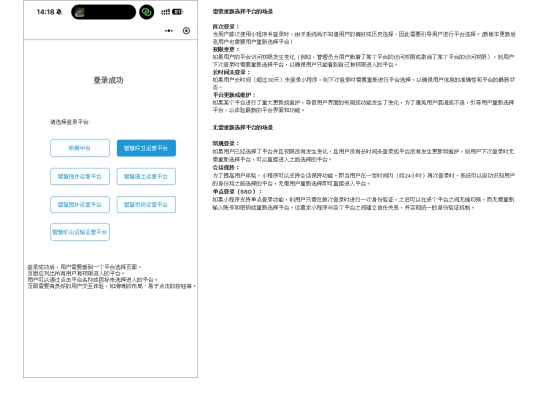Click the 长时间未登录 subheading

(231, 72)
